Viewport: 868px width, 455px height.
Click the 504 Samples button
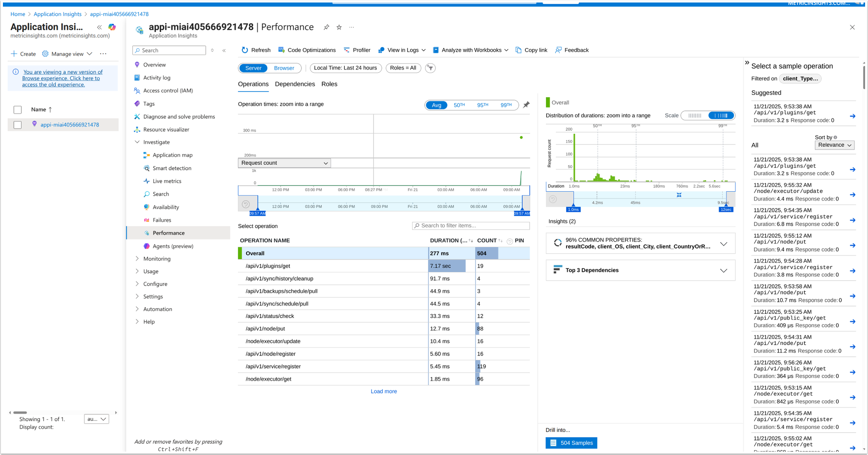[x=571, y=443]
